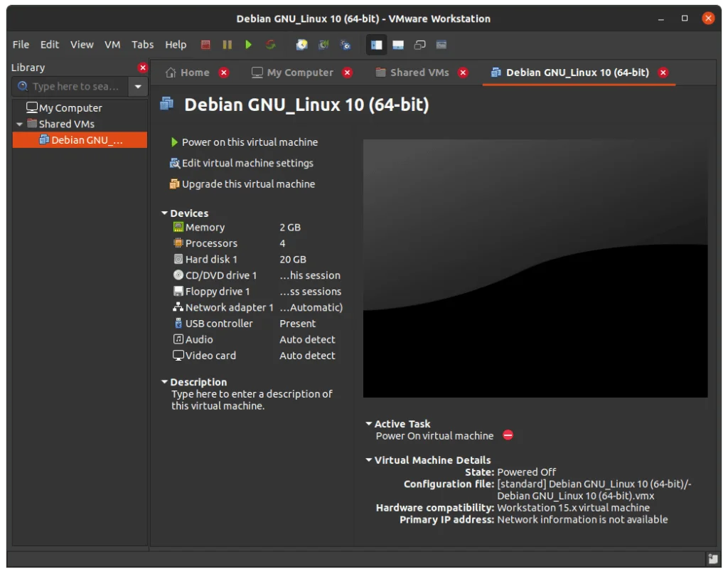
Task: Open the library search dropdown arrow
Action: 138,86
